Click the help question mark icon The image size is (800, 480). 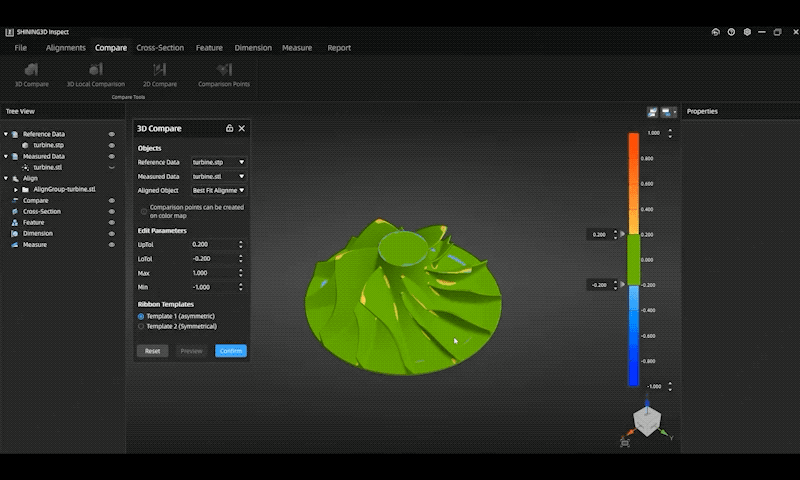point(731,32)
